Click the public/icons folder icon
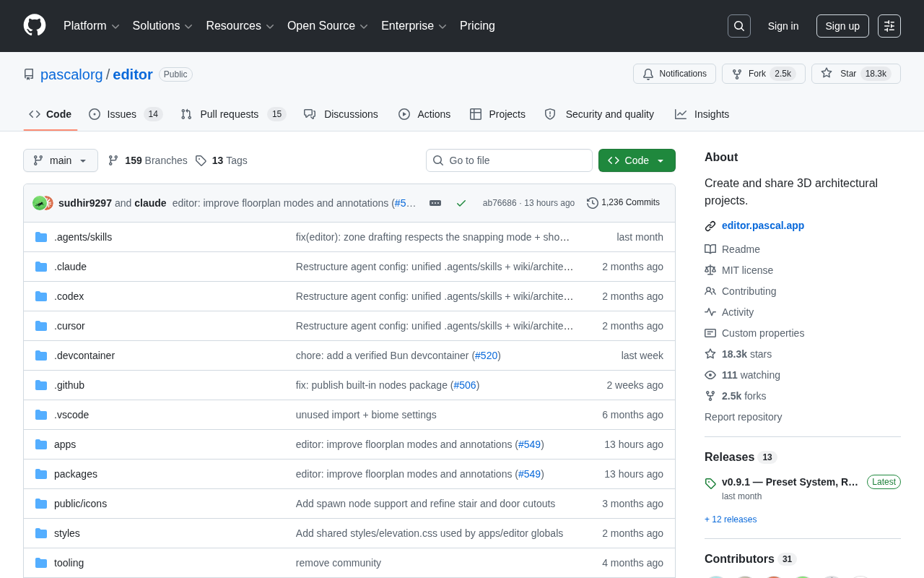Viewport: 924px width, 578px height. point(41,504)
